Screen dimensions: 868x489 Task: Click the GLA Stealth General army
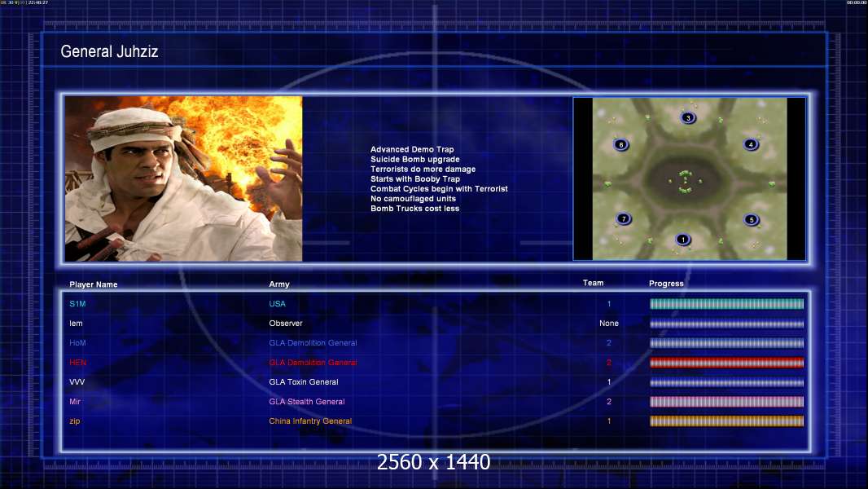point(307,402)
